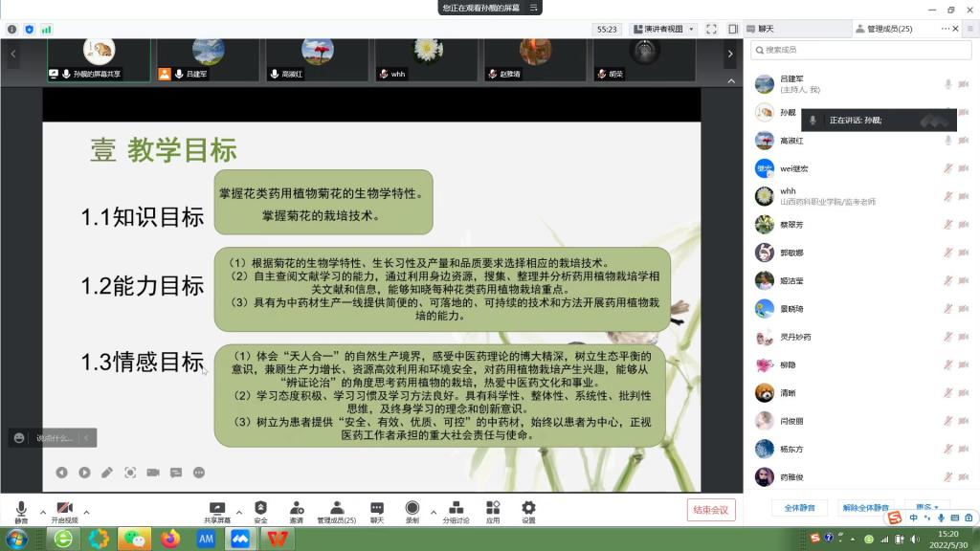Click the Invite (邀请) icon

point(297,508)
